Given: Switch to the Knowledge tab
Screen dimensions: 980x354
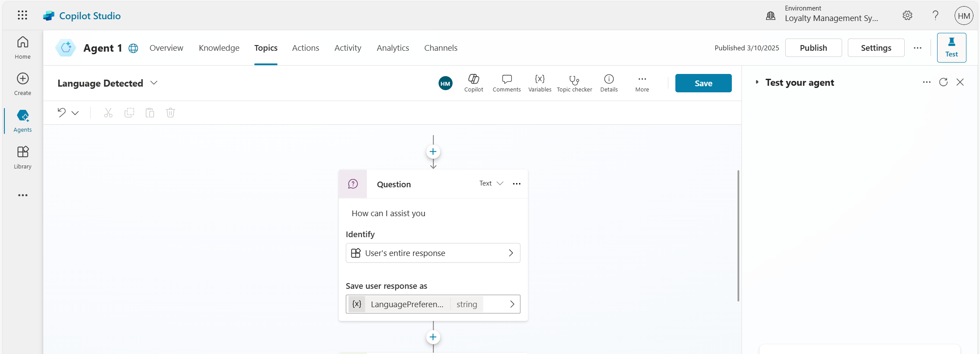Looking at the screenshot, I should (x=219, y=48).
